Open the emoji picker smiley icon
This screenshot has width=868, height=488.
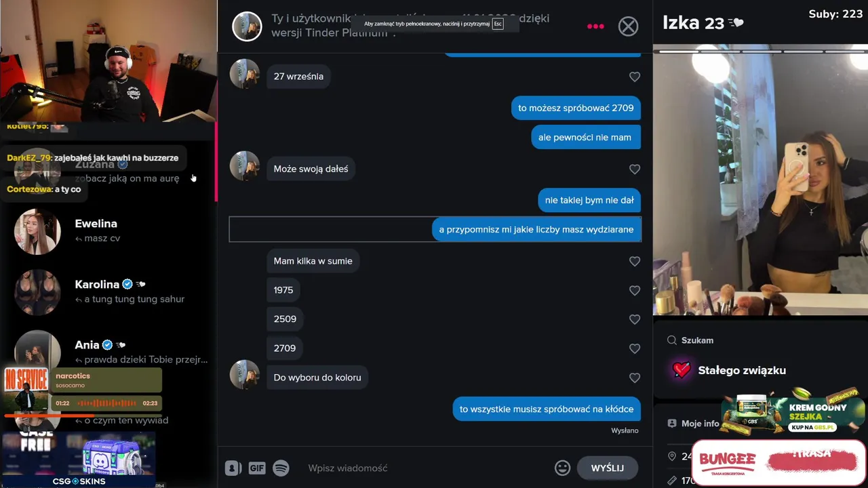[x=562, y=468]
